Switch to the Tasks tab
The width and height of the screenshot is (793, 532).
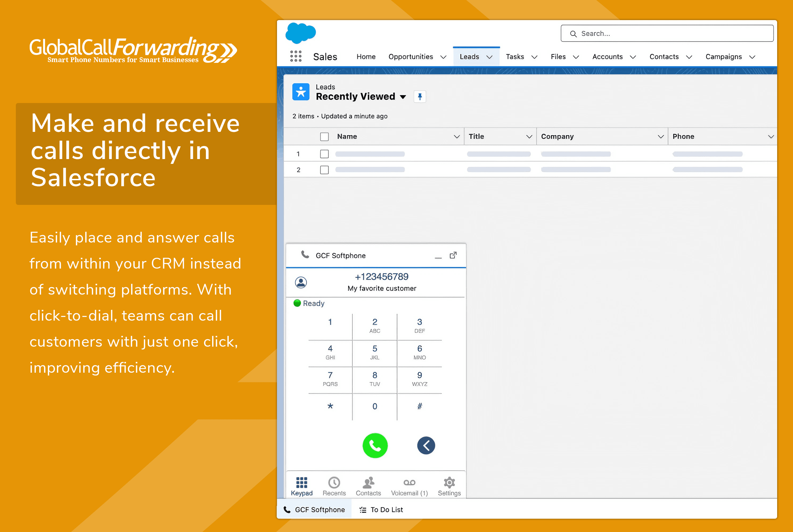point(515,57)
